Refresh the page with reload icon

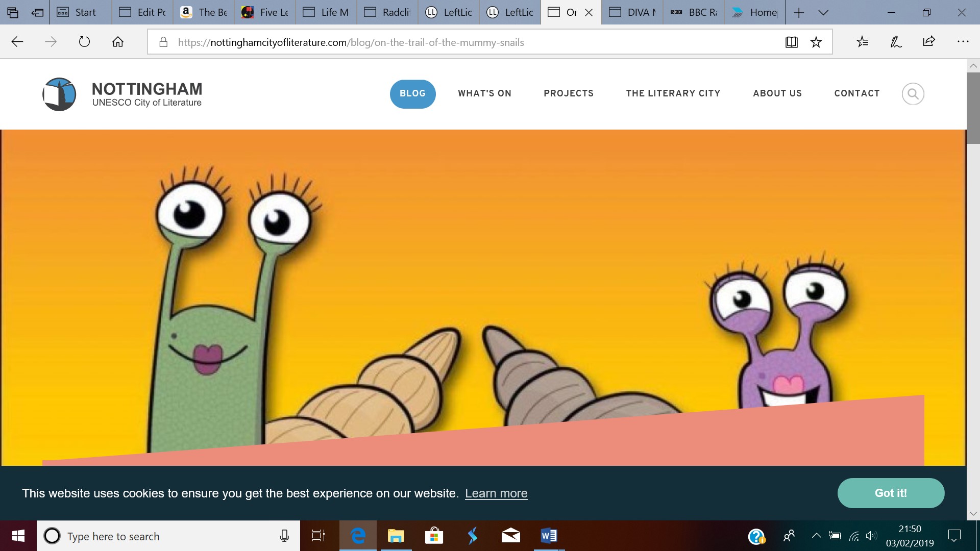(84, 42)
